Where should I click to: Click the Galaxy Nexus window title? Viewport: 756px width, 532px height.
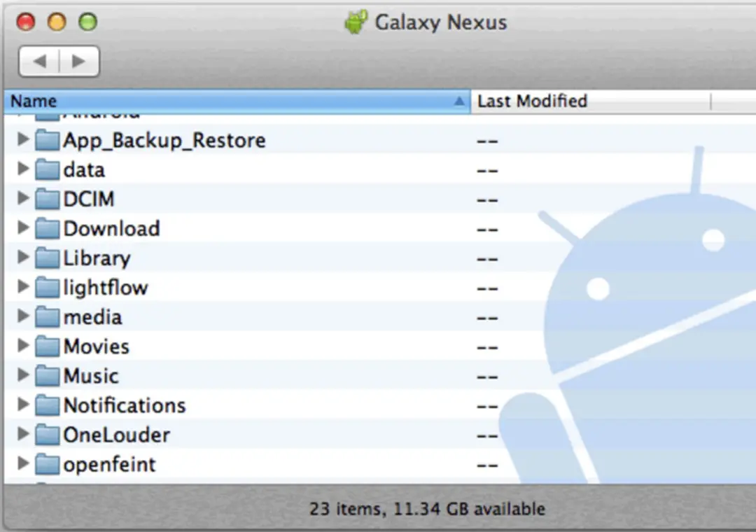pyautogui.click(x=441, y=22)
